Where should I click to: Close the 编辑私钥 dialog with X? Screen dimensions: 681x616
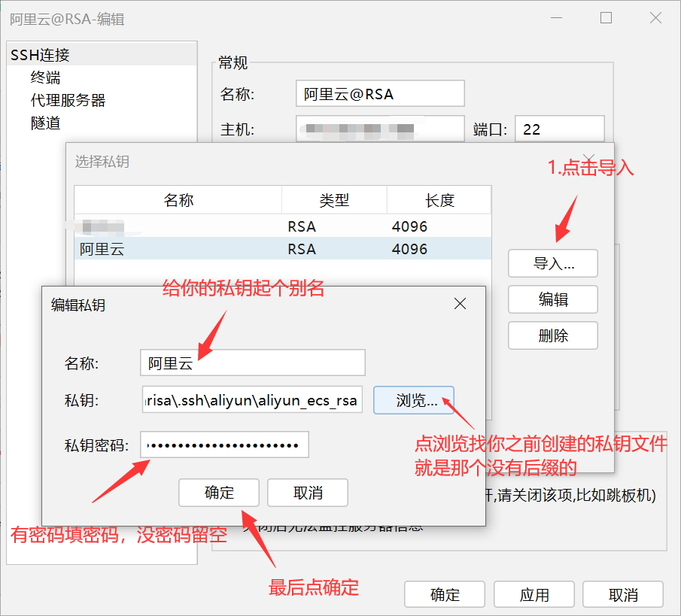pyautogui.click(x=460, y=303)
